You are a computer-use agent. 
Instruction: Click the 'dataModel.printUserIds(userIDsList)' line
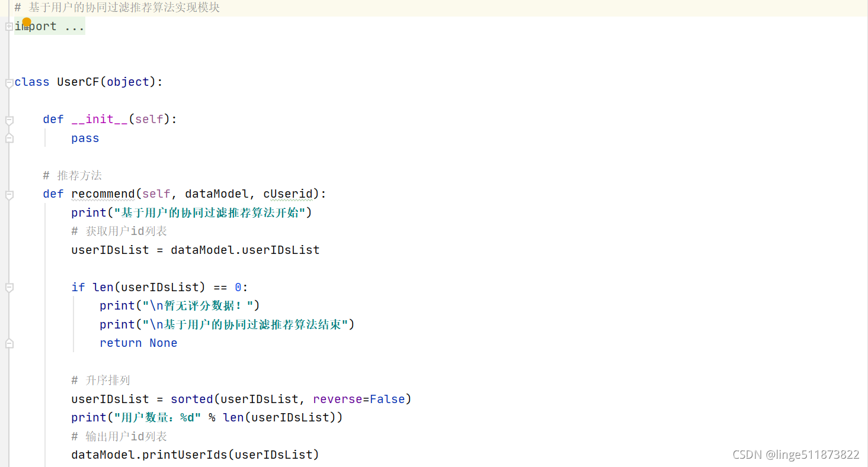196,455
